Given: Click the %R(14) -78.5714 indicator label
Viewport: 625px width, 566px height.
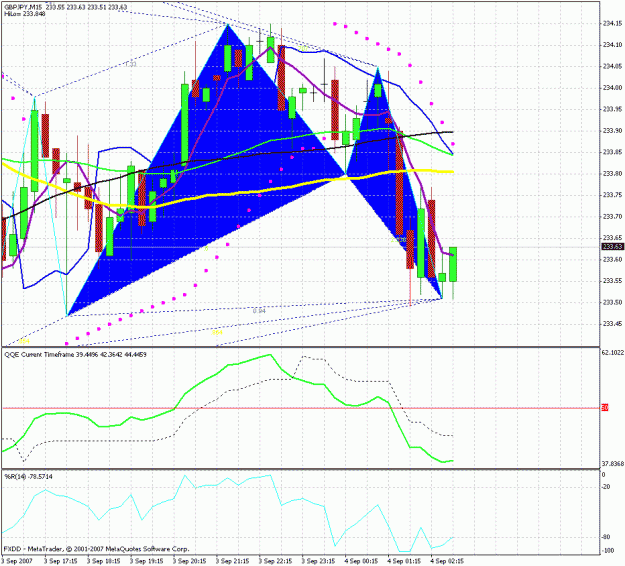Looking at the screenshot, I should coord(29,477).
